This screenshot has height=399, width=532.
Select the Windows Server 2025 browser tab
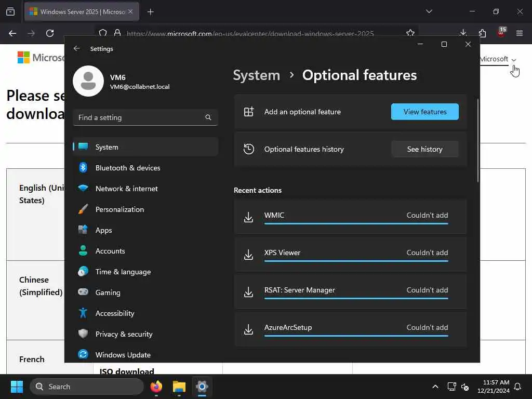pos(82,12)
